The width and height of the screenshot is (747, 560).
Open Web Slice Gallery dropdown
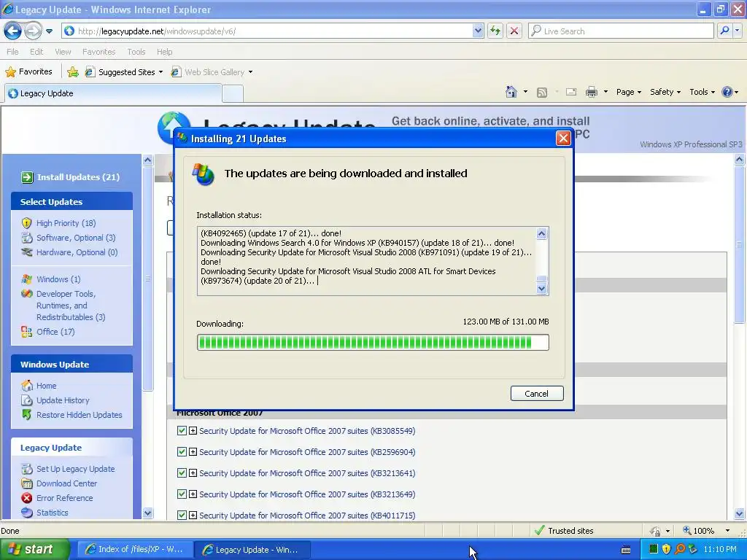tap(212, 72)
